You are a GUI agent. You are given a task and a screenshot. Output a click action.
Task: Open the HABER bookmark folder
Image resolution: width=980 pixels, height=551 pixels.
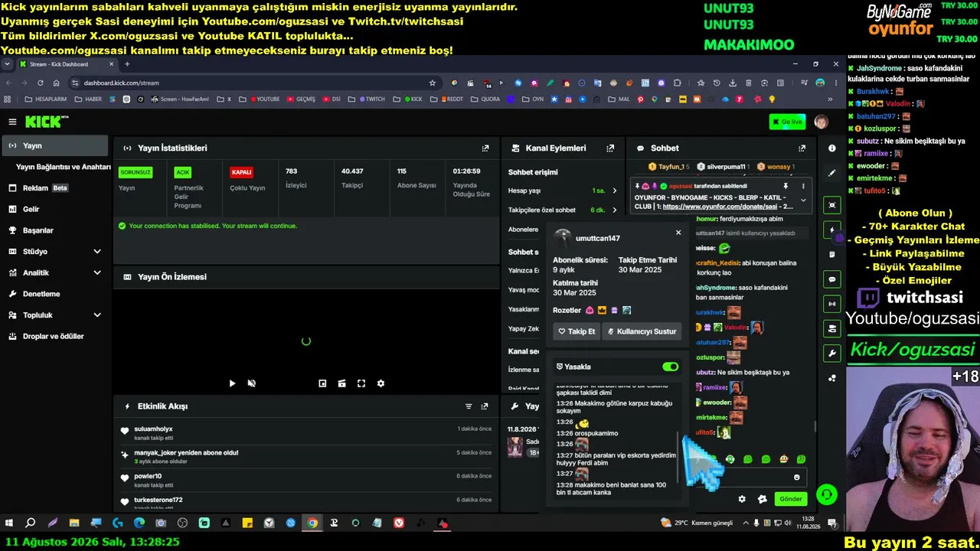pos(87,99)
